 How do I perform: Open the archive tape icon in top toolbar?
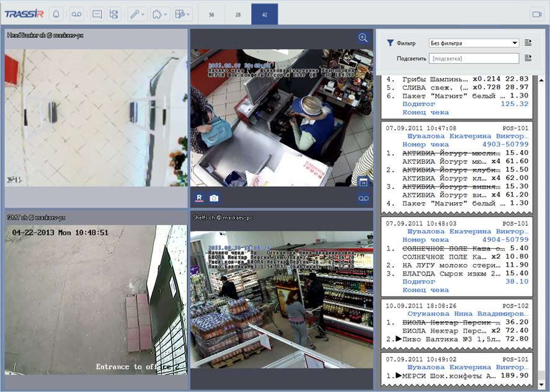(x=76, y=14)
